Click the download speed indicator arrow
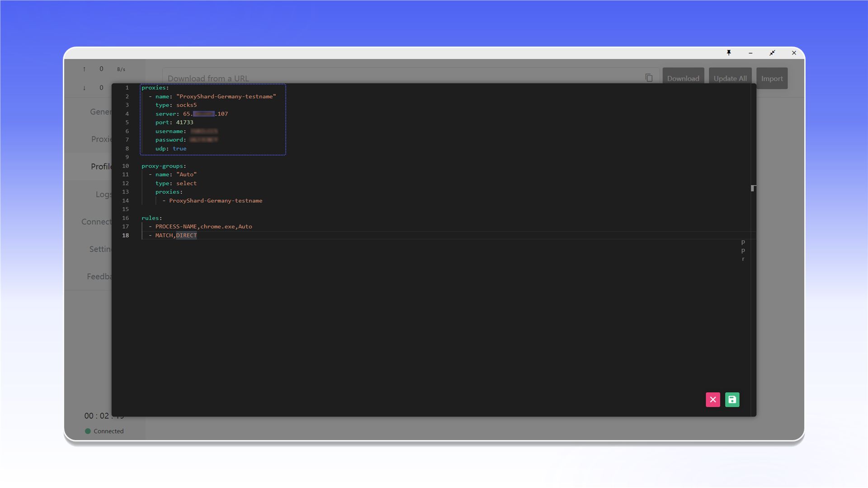This screenshot has width=868, height=488. coord(84,88)
